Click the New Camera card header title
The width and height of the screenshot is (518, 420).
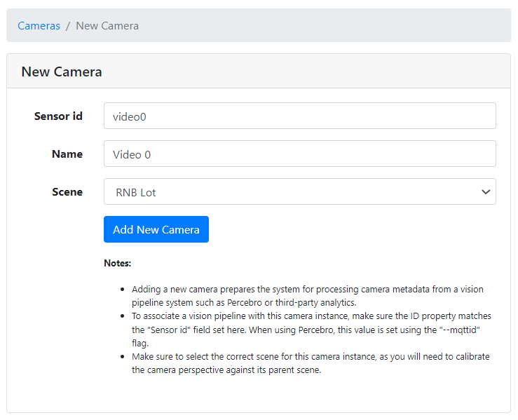click(62, 72)
